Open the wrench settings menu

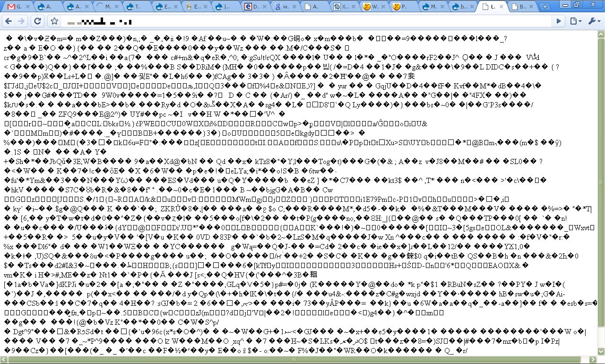[593, 21]
